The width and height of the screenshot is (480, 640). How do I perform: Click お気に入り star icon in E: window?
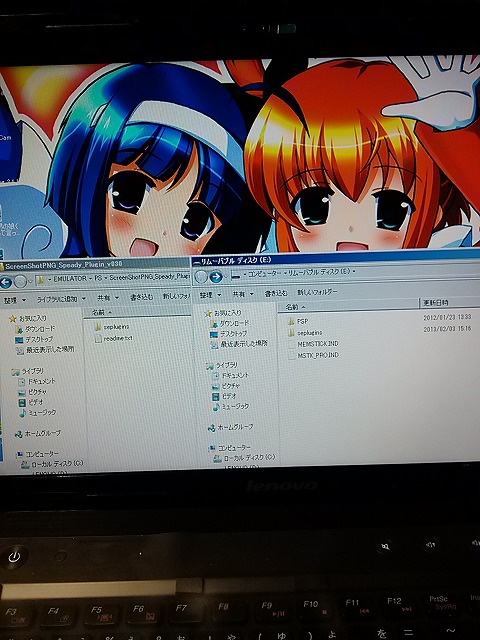[208, 313]
